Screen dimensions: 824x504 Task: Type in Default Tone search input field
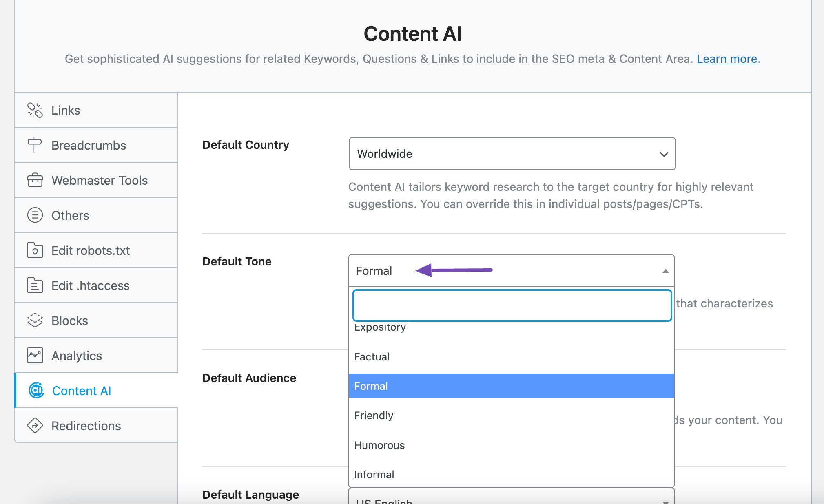[x=511, y=304]
